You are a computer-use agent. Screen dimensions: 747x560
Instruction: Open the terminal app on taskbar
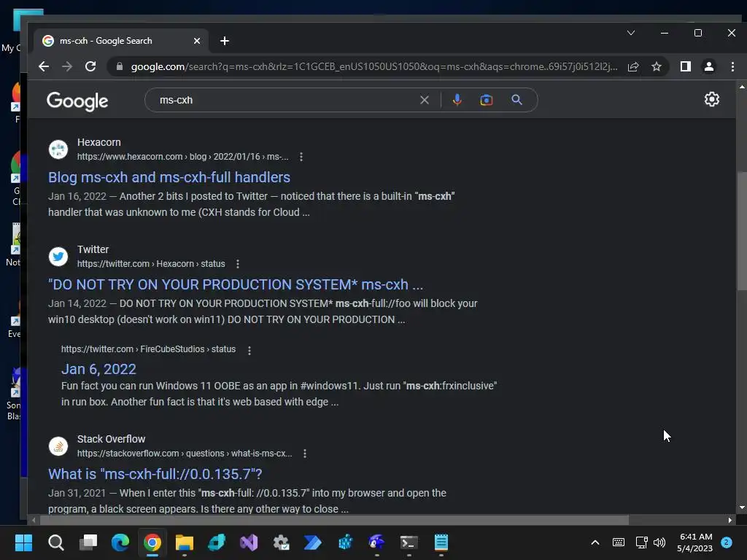(409, 542)
